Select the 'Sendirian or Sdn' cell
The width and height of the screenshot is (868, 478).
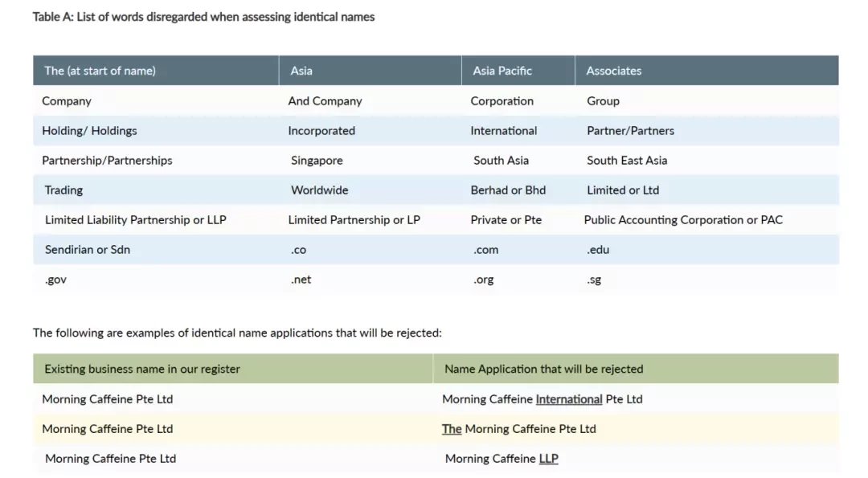click(156, 250)
